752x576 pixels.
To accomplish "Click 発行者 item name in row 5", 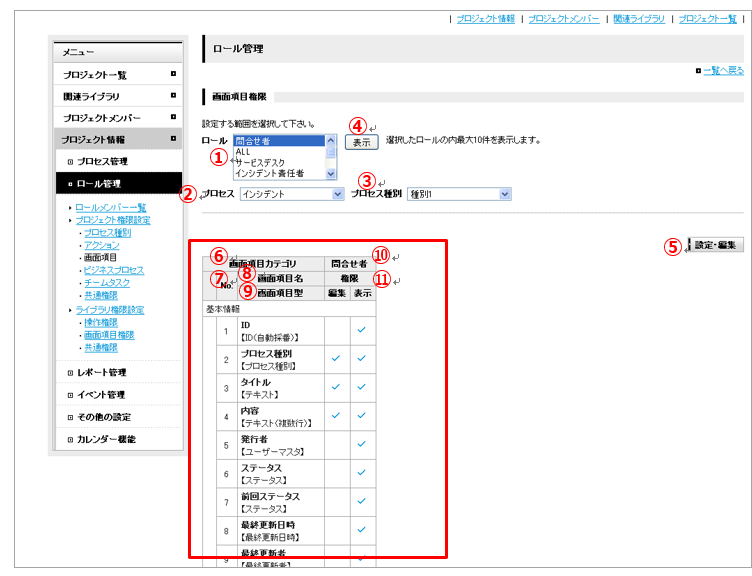I will (x=254, y=439).
